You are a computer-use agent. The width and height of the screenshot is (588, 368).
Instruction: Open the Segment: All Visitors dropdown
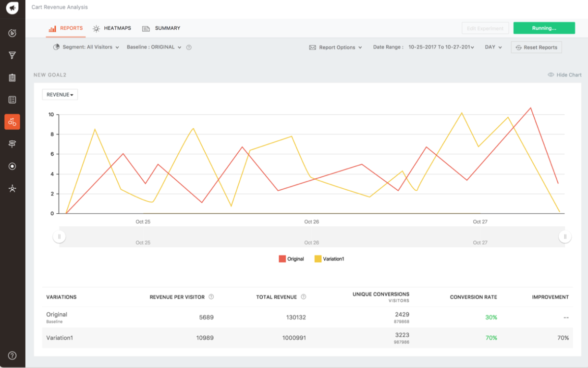pos(86,47)
